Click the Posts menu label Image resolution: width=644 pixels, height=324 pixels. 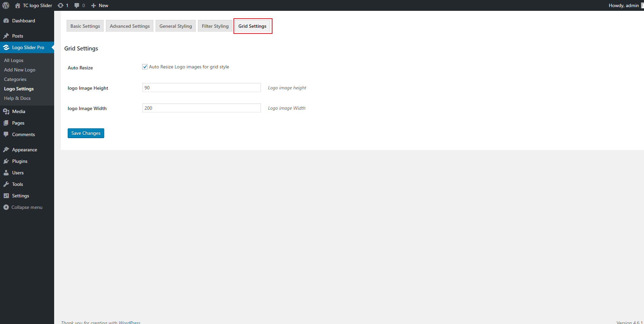pyautogui.click(x=18, y=36)
